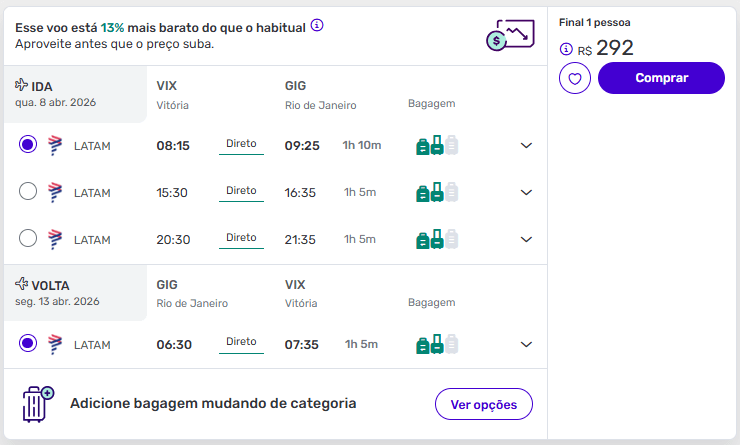The width and height of the screenshot is (740, 445).
Task: Click baggage icons for the 20:30 flight
Action: pos(436,239)
